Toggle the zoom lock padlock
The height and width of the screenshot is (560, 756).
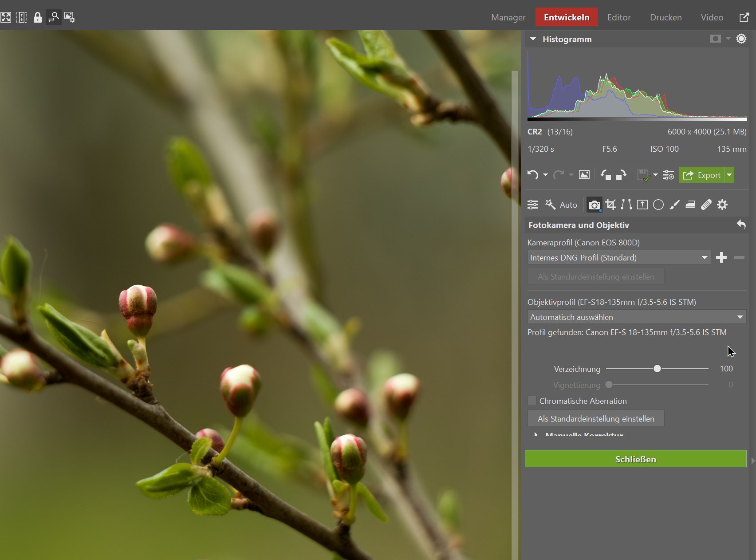[38, 17]
